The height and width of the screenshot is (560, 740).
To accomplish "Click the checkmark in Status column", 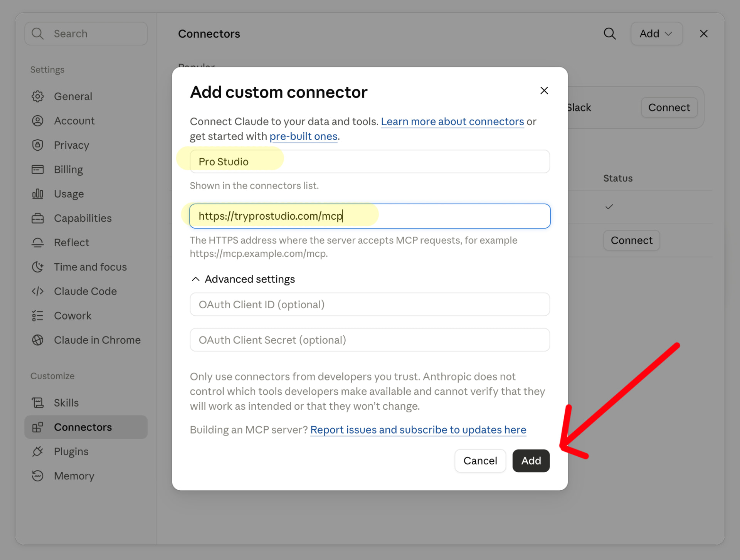I will pos(609,207).
